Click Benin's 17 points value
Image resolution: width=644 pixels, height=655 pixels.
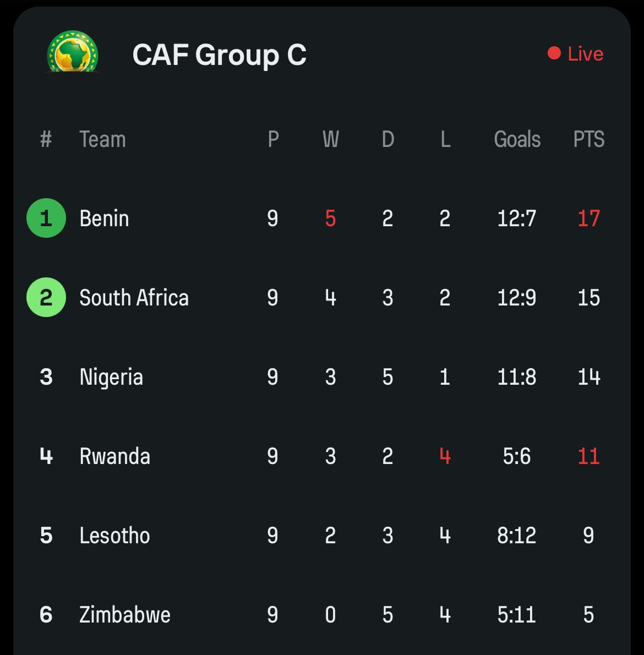pos(588,219)
